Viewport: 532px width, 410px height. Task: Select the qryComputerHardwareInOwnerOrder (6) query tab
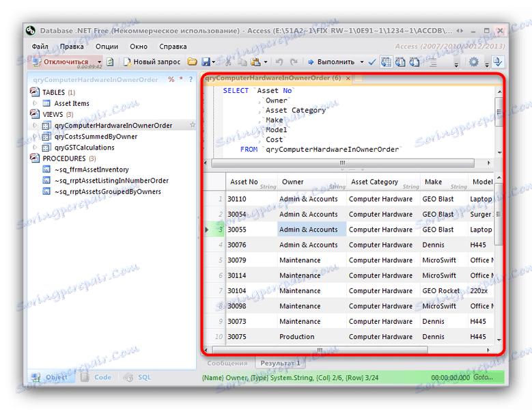[272, 78]
